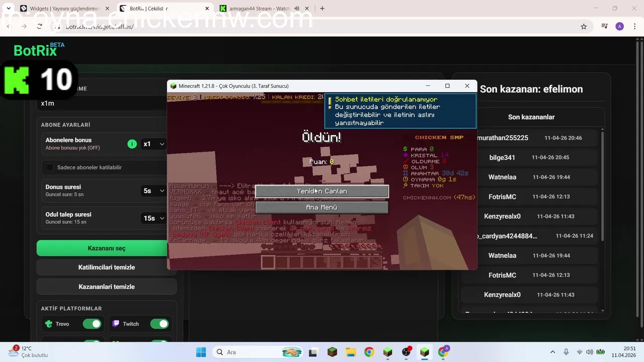
Task: Click the BotRix logo
Action: point(39,50)
